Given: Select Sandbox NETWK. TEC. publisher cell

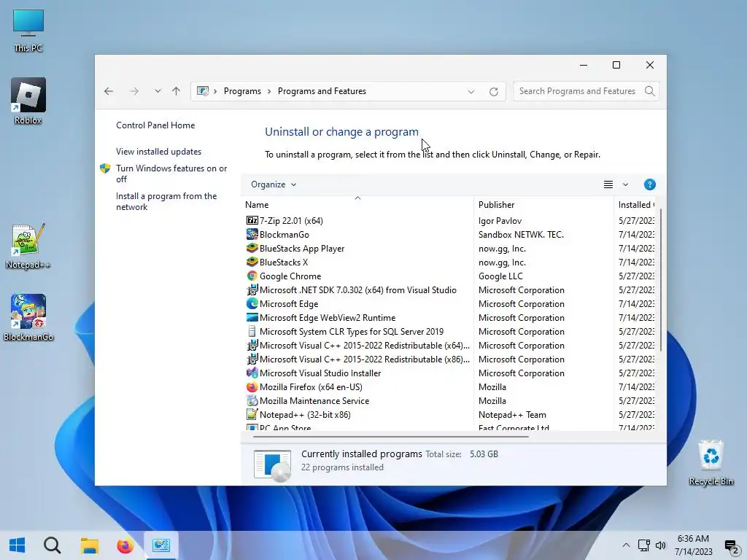Looking at the screenshot, I should click(x=521, y=234).
